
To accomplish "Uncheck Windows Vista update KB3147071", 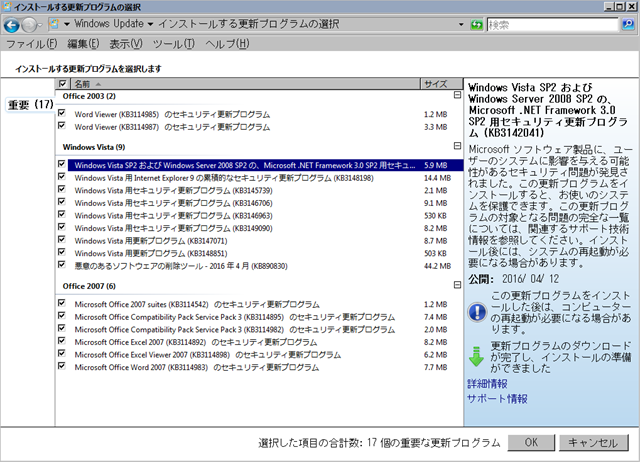I will point(62,239).
